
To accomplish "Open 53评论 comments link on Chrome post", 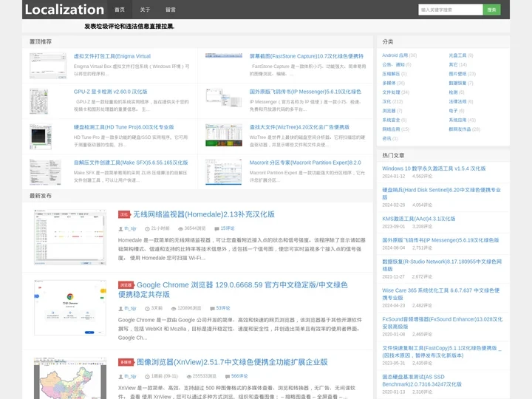I will click(223, 308).
